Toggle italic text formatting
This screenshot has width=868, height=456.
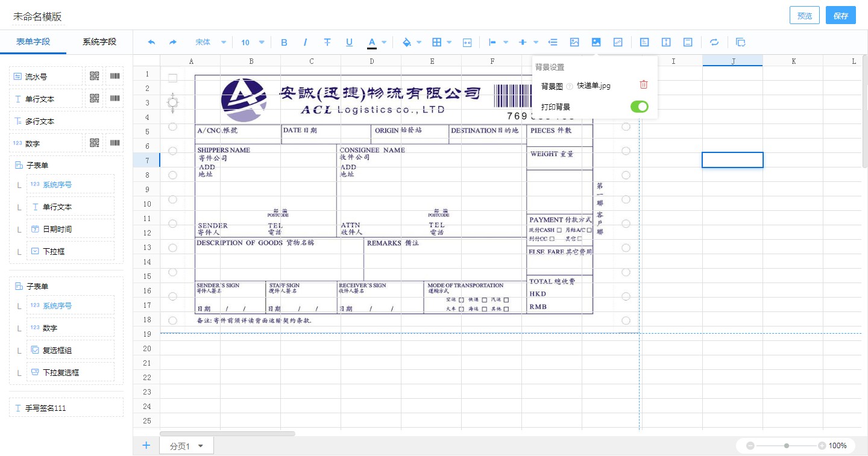point(306,42)
